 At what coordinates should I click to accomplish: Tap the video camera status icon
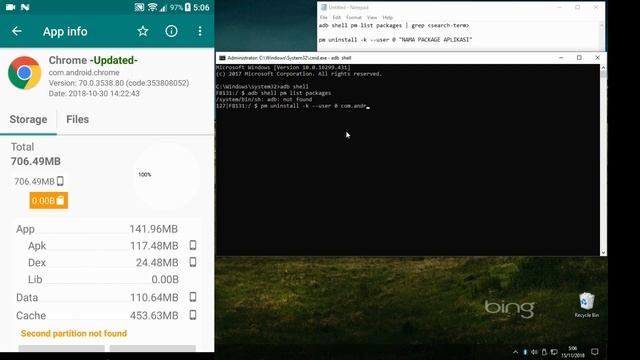pos(11,7)
